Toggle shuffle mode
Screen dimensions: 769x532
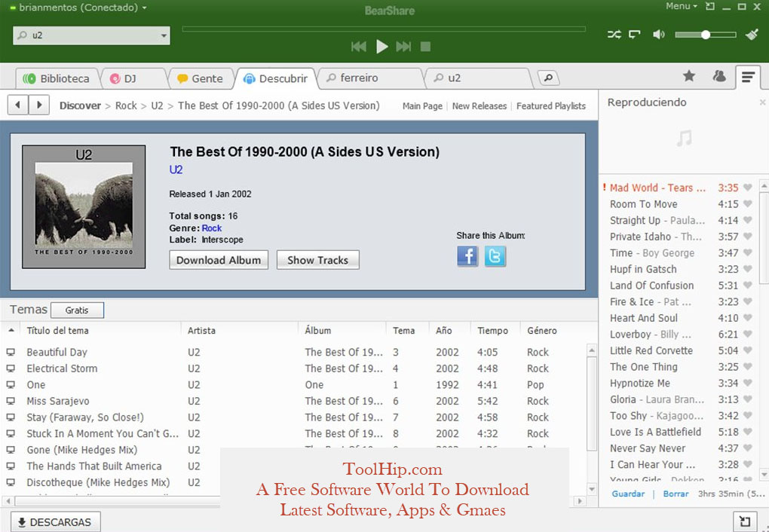pyautogui.click(x=614, y=35)
